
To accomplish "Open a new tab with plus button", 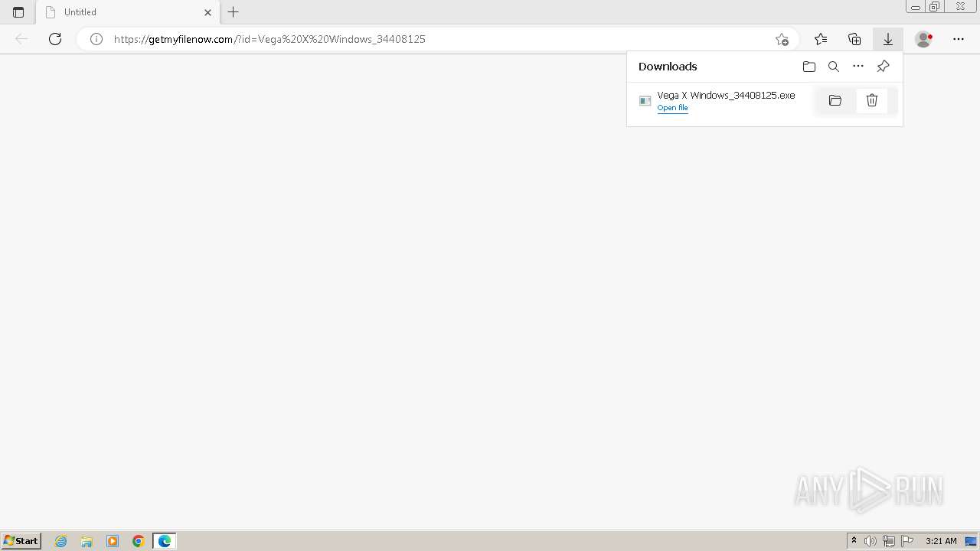I will coord(234,12).
